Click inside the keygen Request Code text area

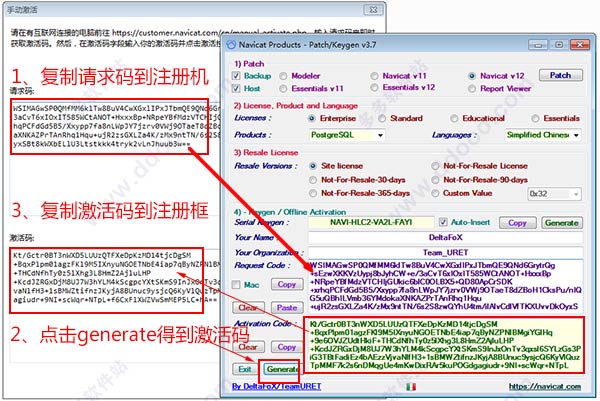point(445,286)
